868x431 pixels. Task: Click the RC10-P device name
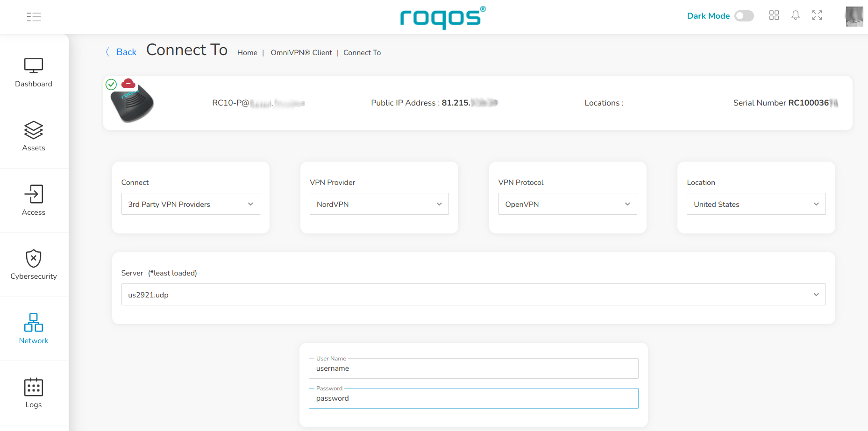pyautogui.click(x=258, y=103)
